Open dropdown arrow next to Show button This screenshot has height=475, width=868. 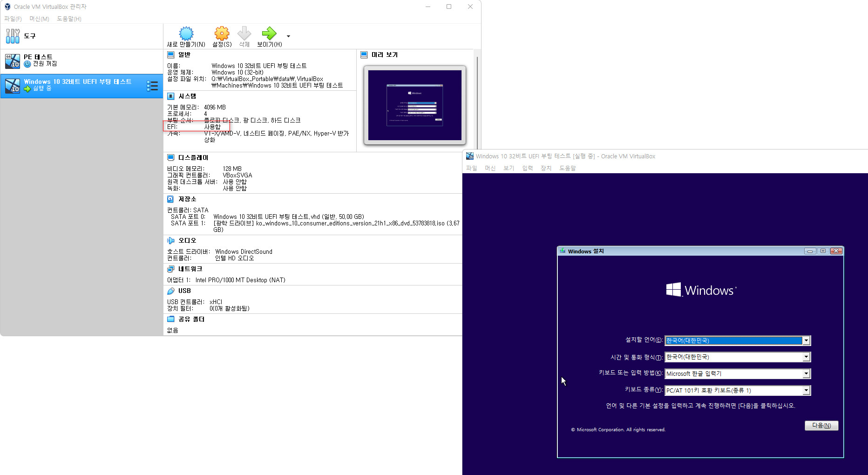(288, 36)
